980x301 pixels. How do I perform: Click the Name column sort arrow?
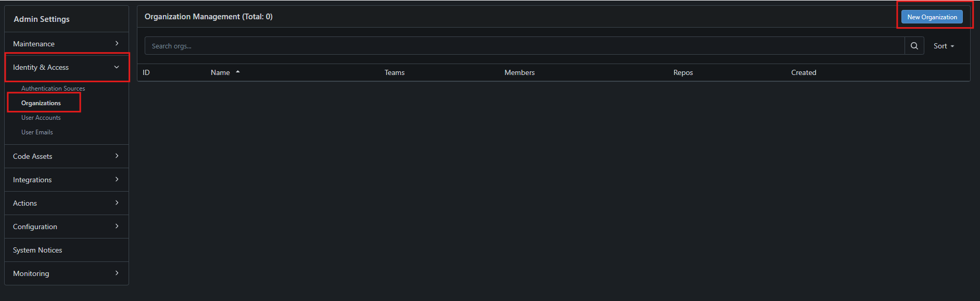[238, 72]
